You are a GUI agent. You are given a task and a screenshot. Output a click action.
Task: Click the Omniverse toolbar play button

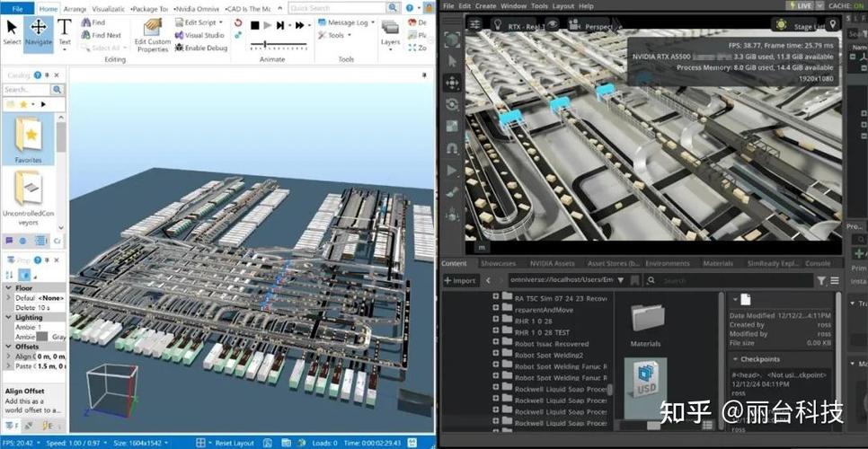pyautogui.click(x=452, y=171)
